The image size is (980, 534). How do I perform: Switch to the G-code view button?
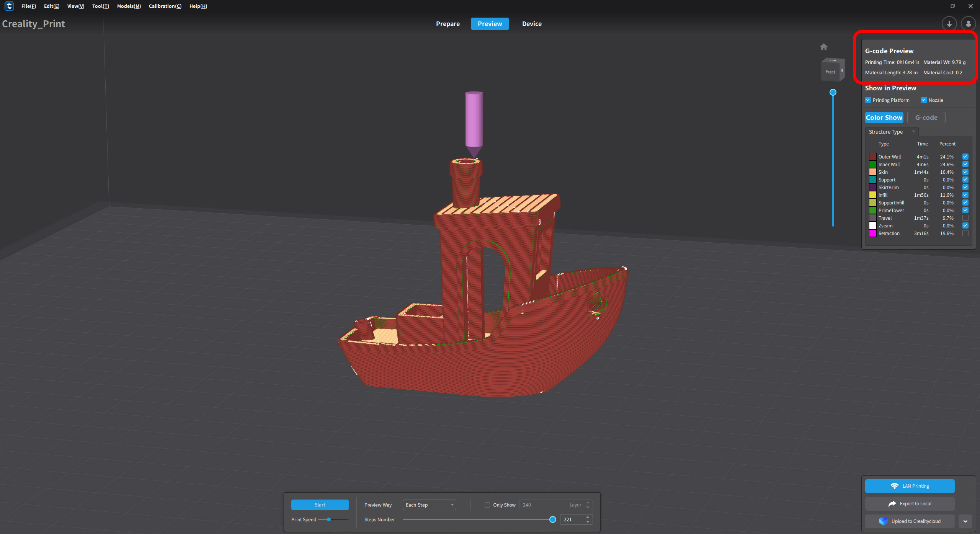coord(926,118)
